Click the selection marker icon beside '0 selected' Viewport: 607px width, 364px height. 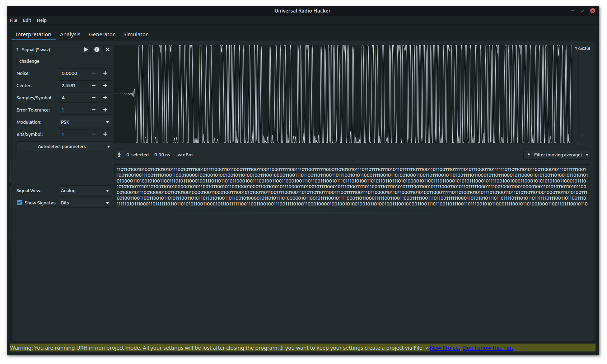click(119, 155)
